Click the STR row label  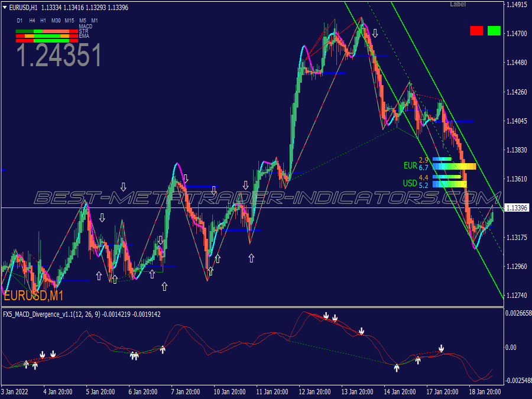tap(83, 31)
